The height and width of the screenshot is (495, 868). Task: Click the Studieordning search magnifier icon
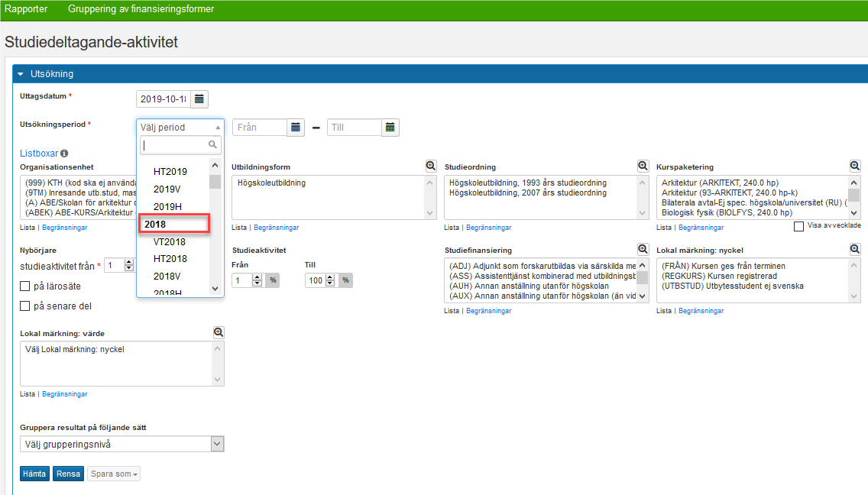(x=643, y=166)
